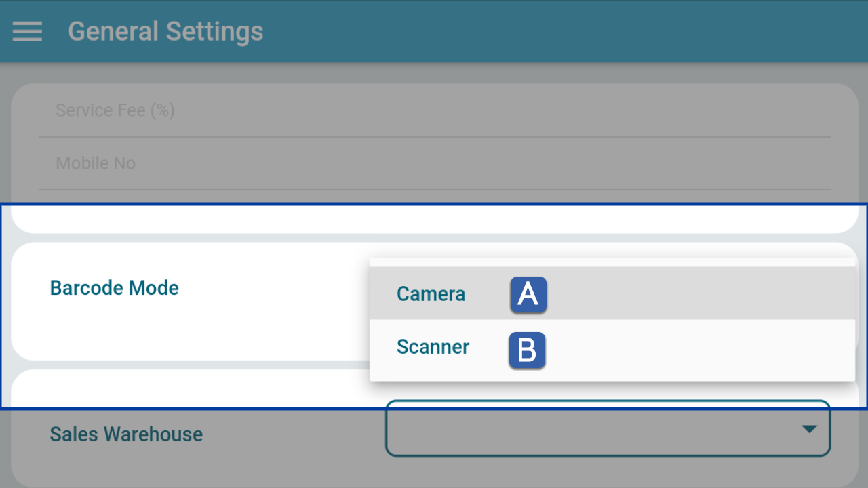Click the Sales Warehouse label
This screenshot has height=488, width=868.
point(126,434)
